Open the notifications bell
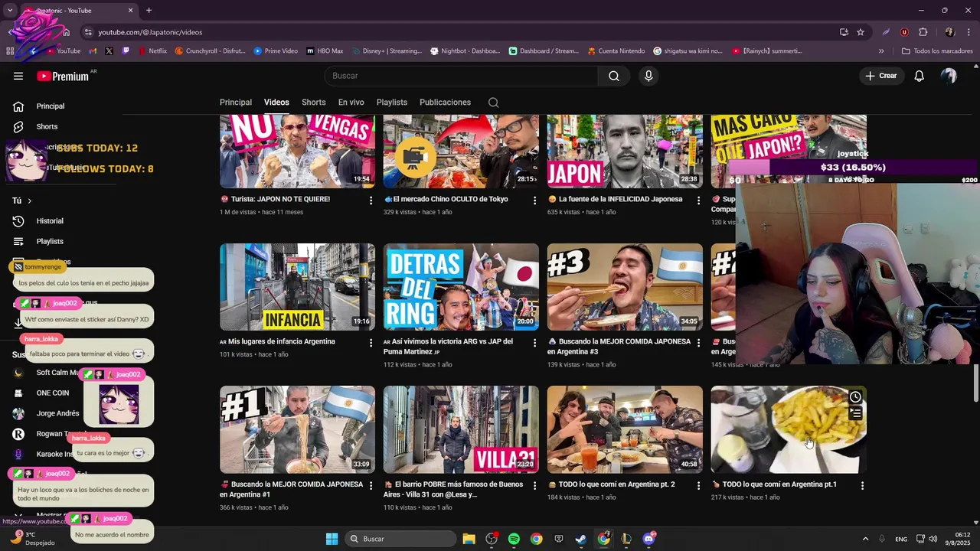The height and width of the screenshot is (551, 980). pos(920,76)
